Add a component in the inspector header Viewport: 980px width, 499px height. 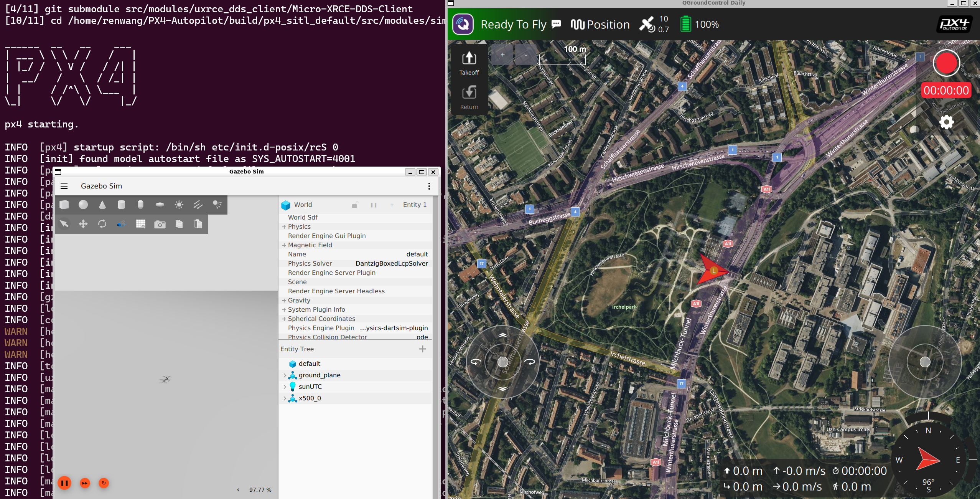click(392, 205)
